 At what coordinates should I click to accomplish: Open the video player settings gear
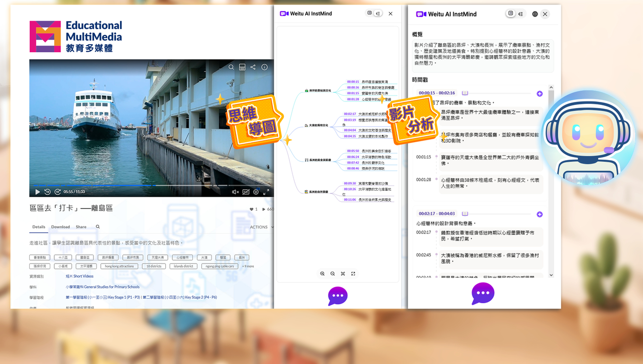pos(256,192)
